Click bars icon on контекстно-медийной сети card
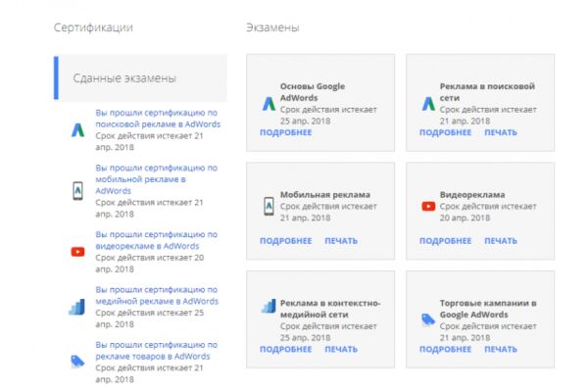The width and height of the screenshot is (588, 392). tap(269, 306)
